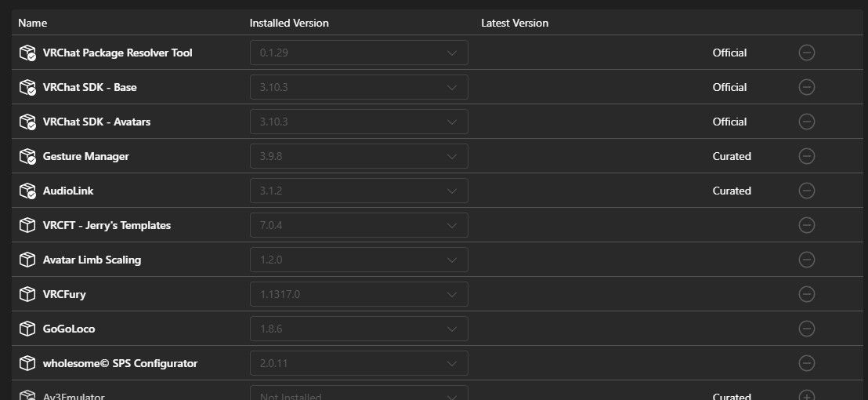Image resolution: width=868 pixels, height=400 pixels.
Task: Expand the AudioLink 3.1.2 version dropdown
Action: coord(359,191)
